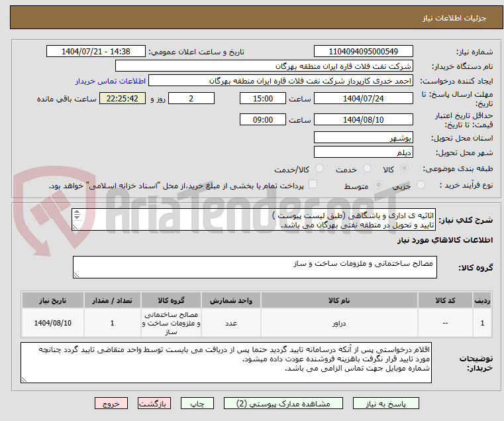Click the مصالح ساختمانی group cell in table row
This screenshot has width=504, height=421.
[171, 323]
